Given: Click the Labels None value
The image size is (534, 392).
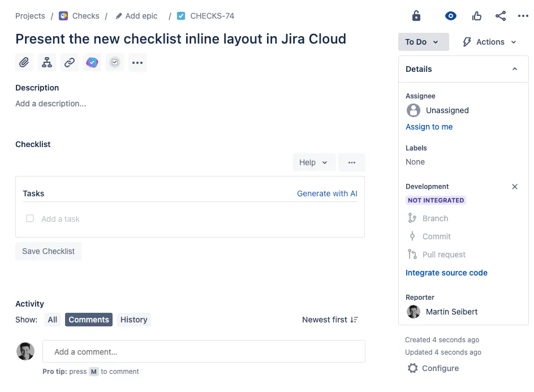Looking at the screenshot, I should (x=415, y=162).
